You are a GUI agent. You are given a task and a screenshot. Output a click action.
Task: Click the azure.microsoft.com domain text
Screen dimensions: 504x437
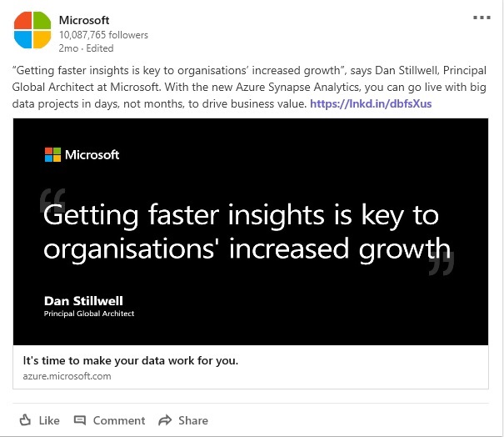67,376
